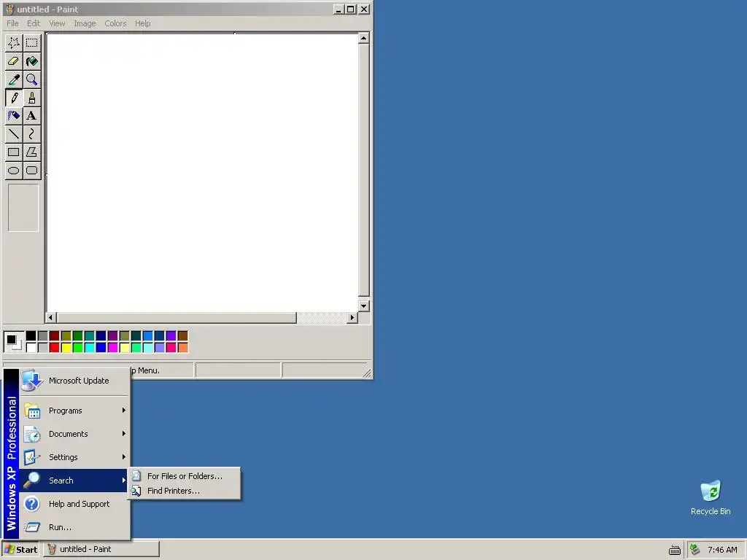Click the scroll left arrow in Paint
747x560 pixels.
tap(50, 317)
